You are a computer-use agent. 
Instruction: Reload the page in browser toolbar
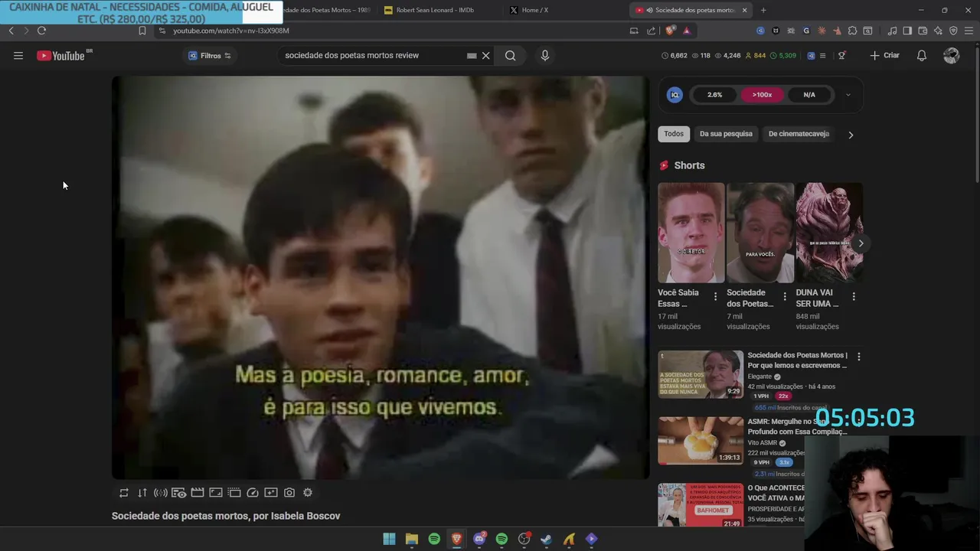pyautogui.click(x=41, y=31)
